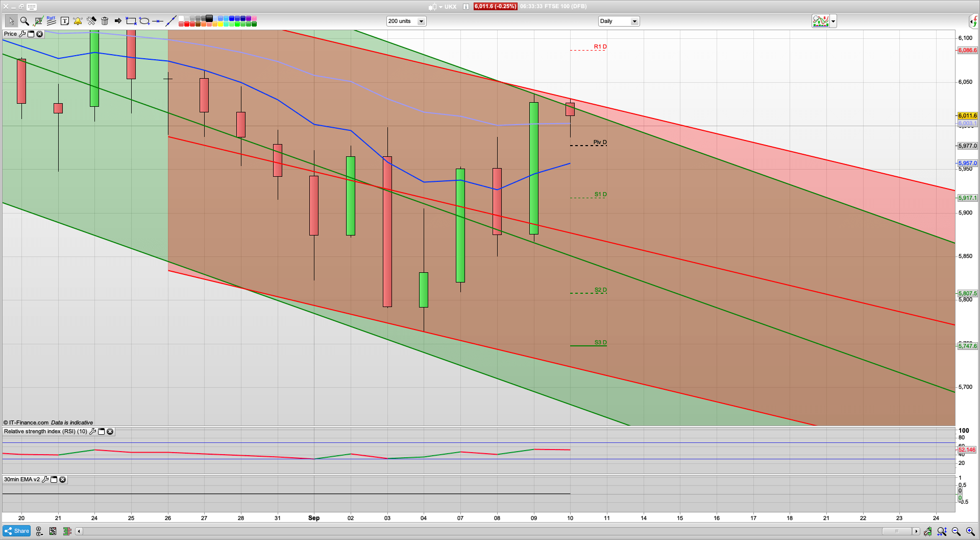Open the text annotation tool
The height and width of the screenshot is (540, 980).
pos(65,21)
